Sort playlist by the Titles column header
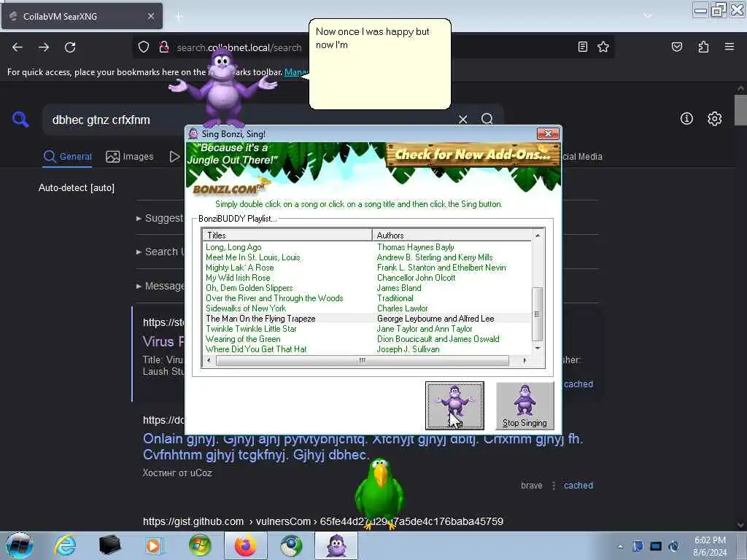Viewport: 747px width, 560px height. [x=287, y=236]
